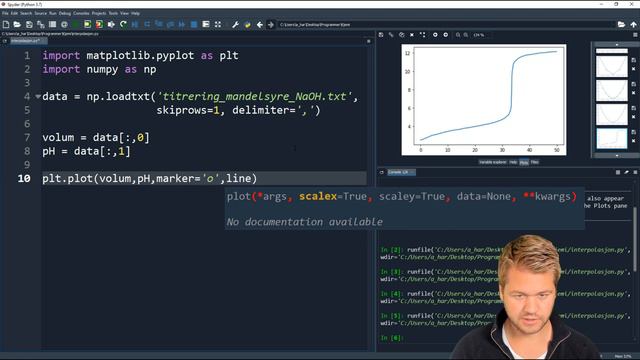The image size is (640, 360).
Task: Select the second parabola plot thumbnail
Action: click(x=611, y=90)
